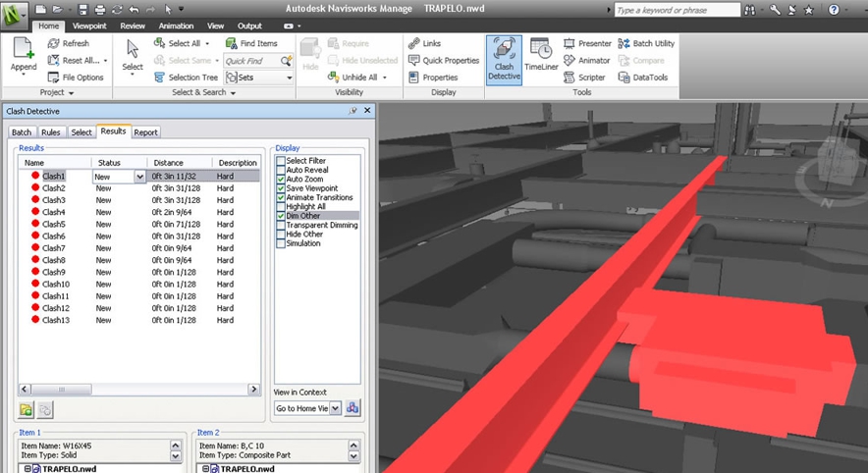868x473 pixels.
Task: Open Batch Utility
Action: pyautogui.click(x=646, y=43)
